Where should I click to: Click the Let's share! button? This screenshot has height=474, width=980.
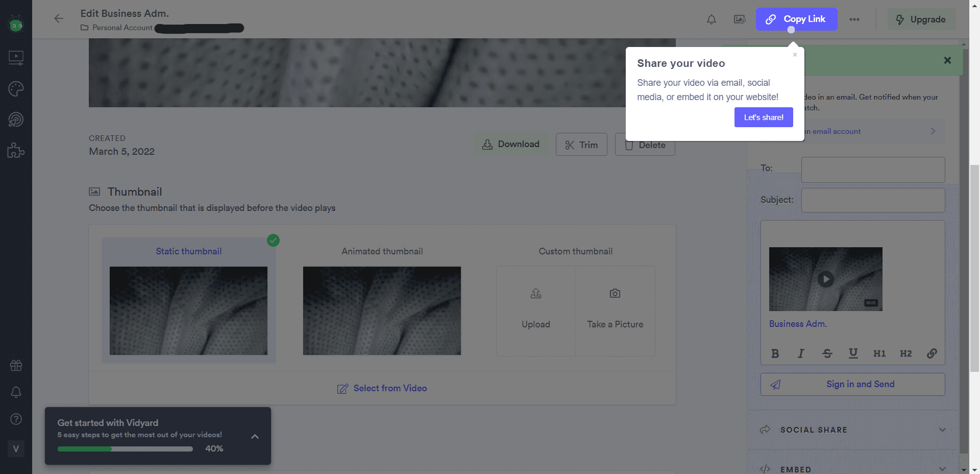(x=764, y=117)
